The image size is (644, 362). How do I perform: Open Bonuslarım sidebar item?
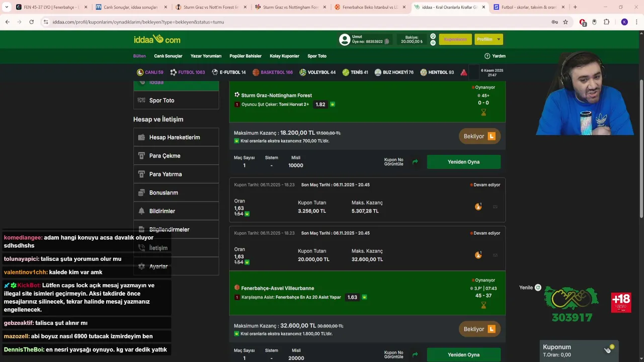click(176, 193)
